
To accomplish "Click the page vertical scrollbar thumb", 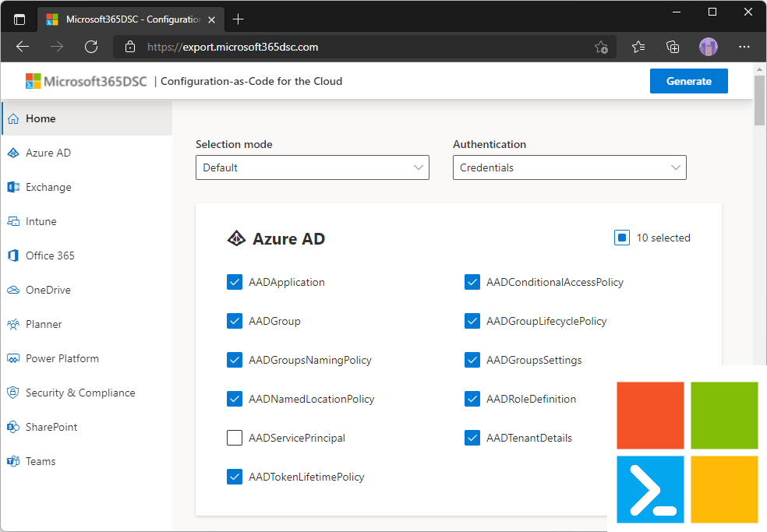I will [x=759, y=100].
